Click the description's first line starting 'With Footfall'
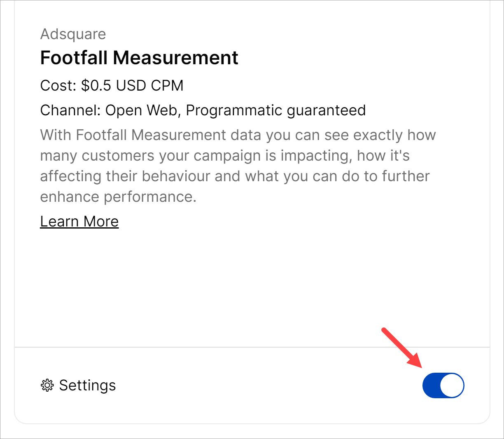504x439 pixels. point(238,135)
